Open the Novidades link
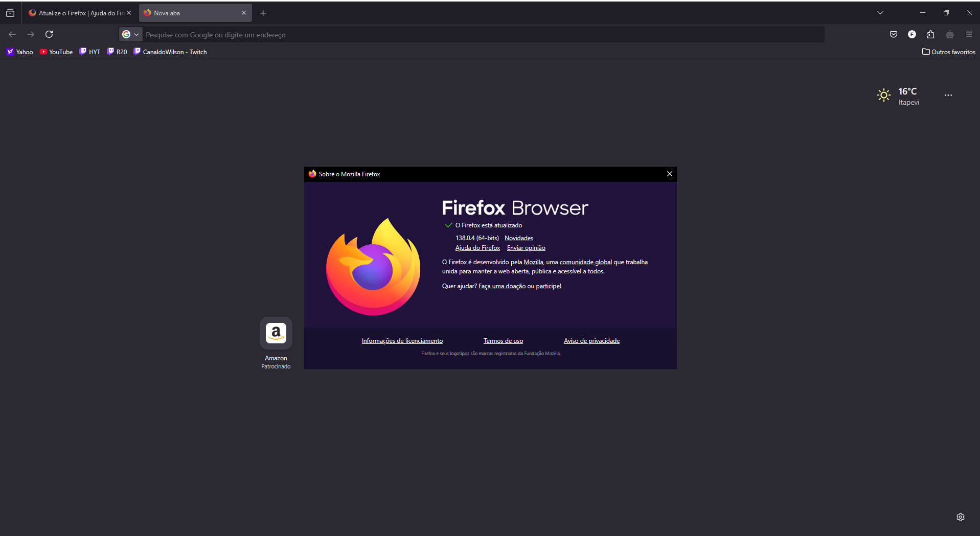This screenshot has height=536, width=980. pos(519,238)
